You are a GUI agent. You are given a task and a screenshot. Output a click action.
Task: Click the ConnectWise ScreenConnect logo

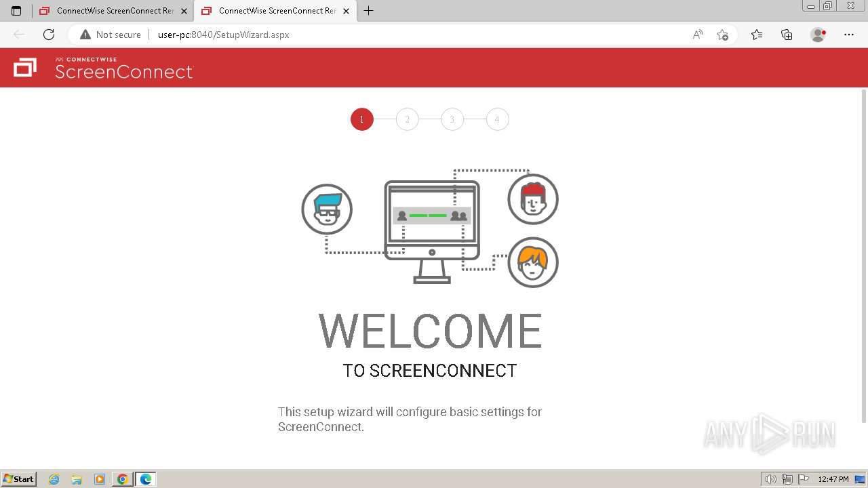(x=104, y=68)
